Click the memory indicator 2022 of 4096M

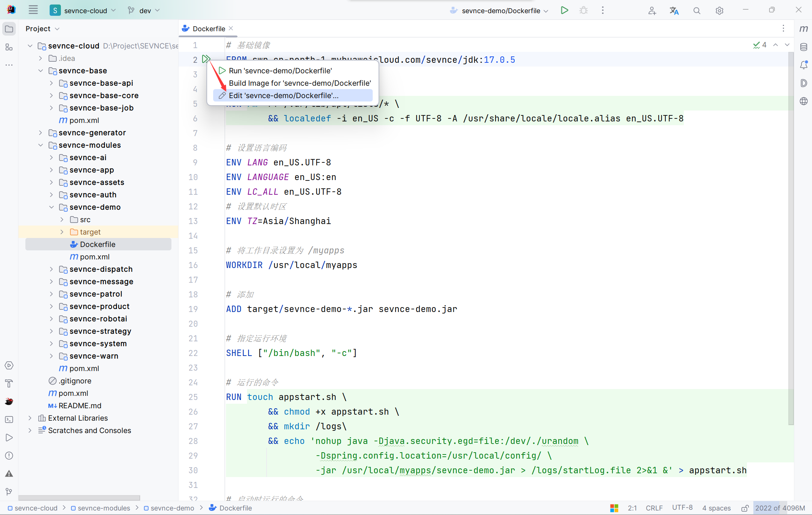[780, 508]
